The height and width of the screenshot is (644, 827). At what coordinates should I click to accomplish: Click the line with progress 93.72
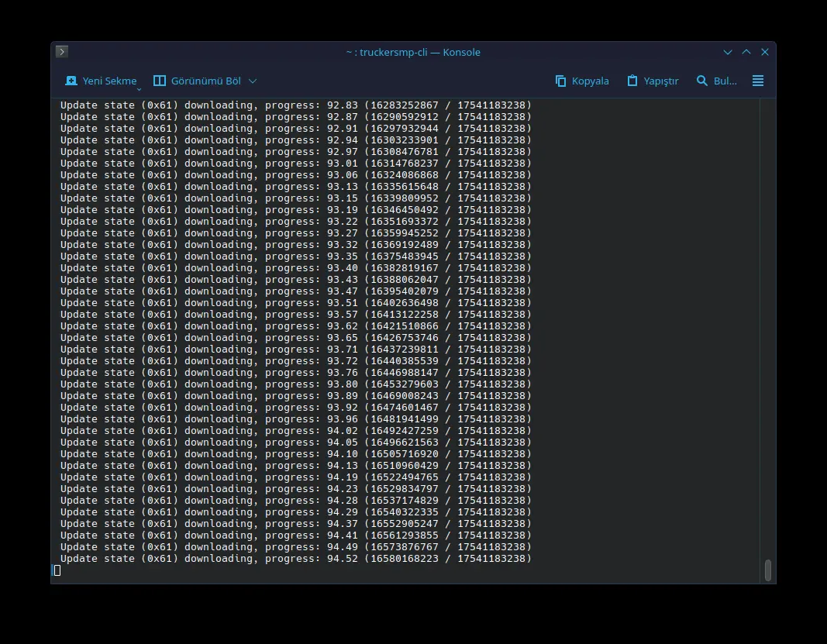pos(296,361)
